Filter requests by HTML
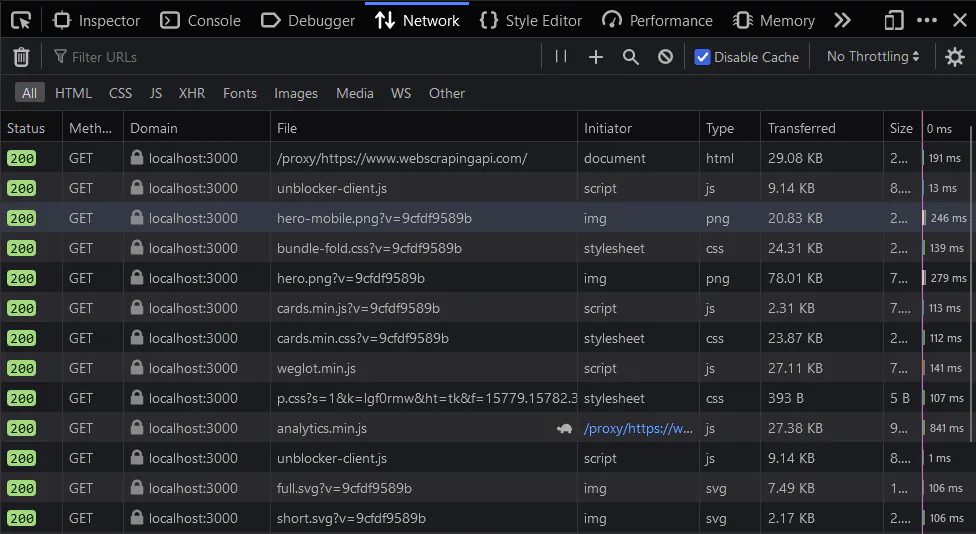The image size is (976, 534). pos(73,93)
